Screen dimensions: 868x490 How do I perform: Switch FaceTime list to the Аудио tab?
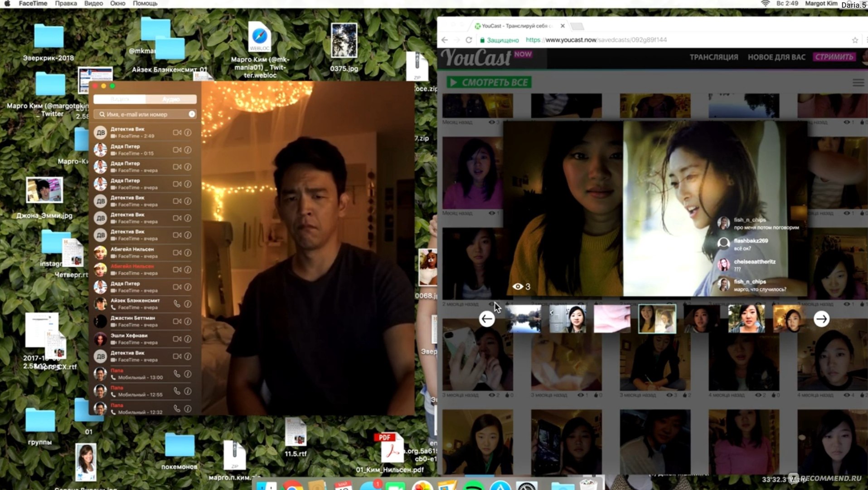[171, 99]
